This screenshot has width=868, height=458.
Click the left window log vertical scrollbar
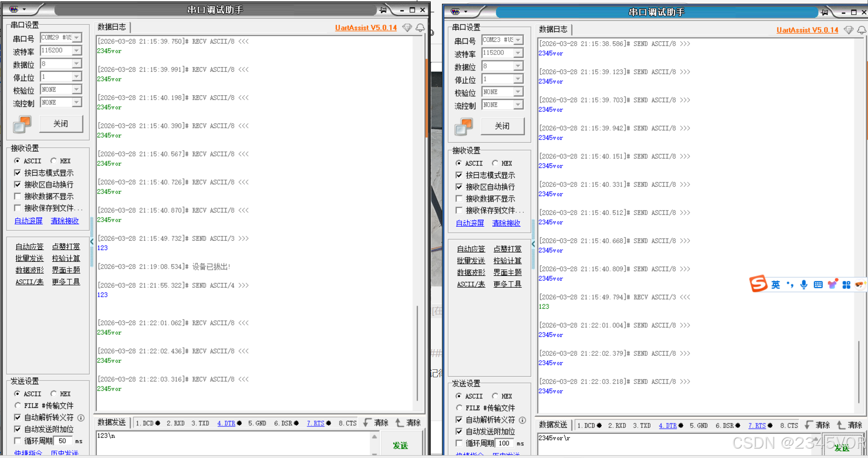pyautogui.click(x=417, y=352)
